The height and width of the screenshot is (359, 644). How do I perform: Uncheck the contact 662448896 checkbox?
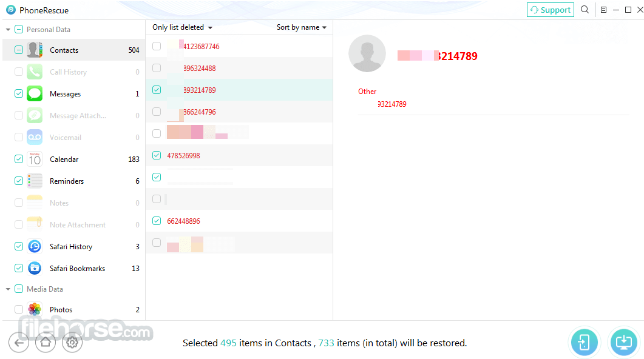pos(157,221)
